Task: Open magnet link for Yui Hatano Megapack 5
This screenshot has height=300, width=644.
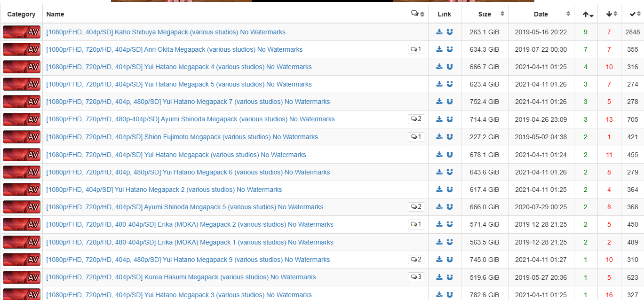Action: [450, 84]
